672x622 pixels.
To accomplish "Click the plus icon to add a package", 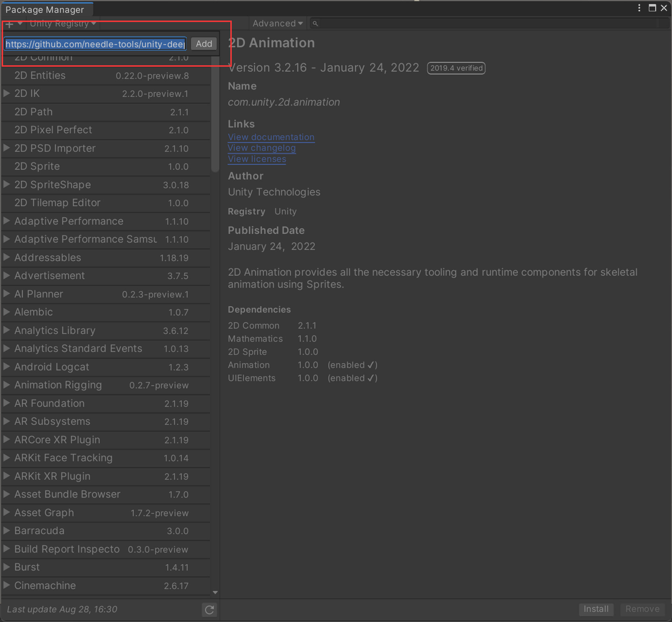I will click(x=9, y=23).
